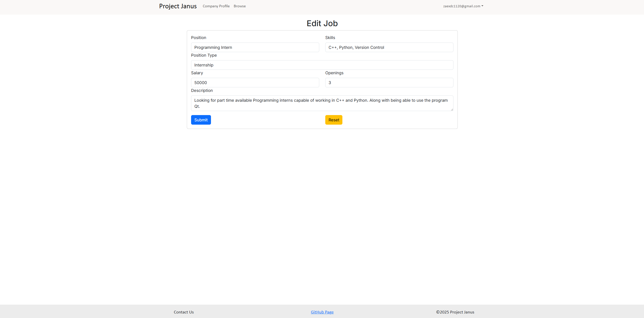This screenshot has width=644, height=318.
Task: Click the Description field label
Action: [202, 90]
